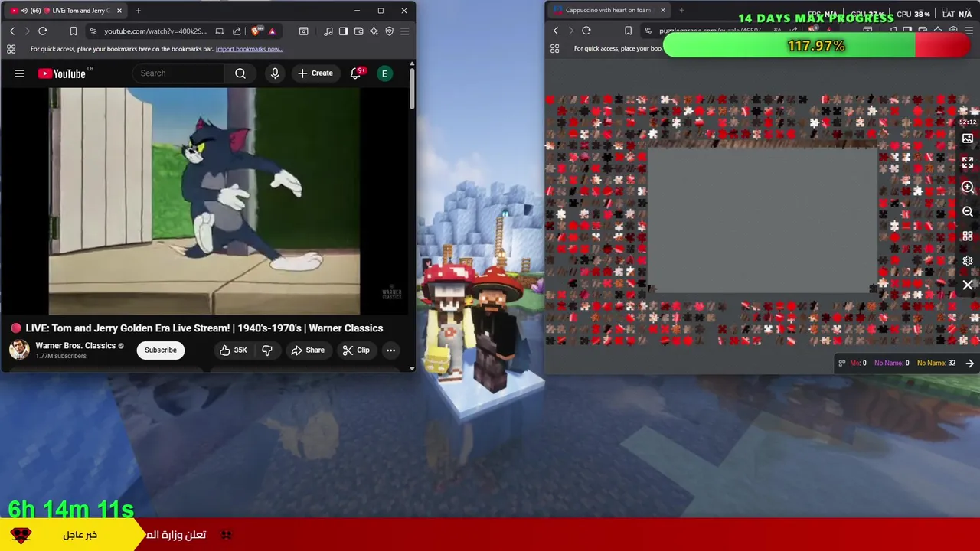This screenshot has width=980, height=551.
Task: Dislike the Tom and Jerry stream
Action: [267, 350]
